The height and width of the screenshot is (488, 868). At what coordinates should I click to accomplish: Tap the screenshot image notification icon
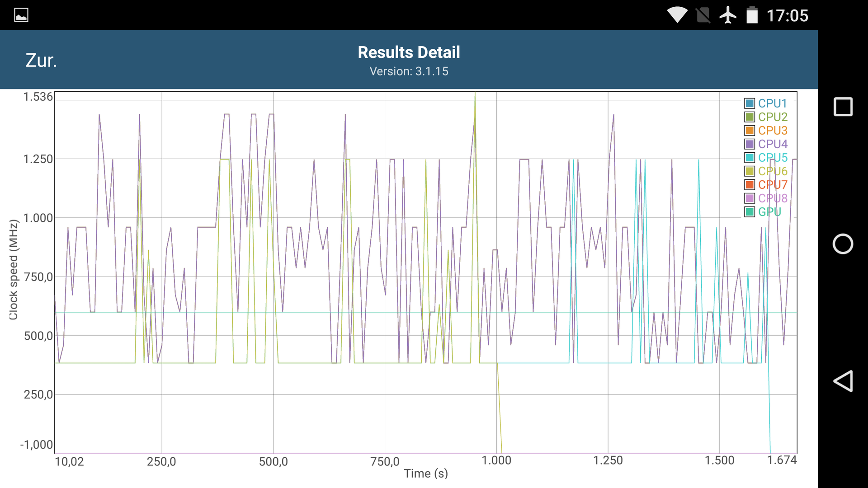pos(21,15)
